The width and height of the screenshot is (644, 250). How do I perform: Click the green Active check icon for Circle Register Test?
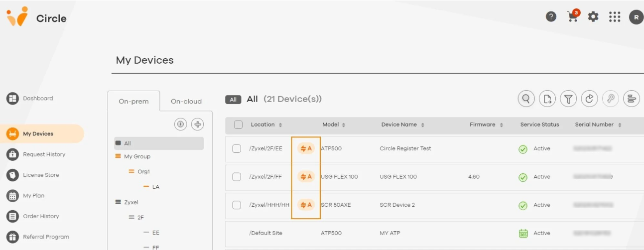click(x=523, y=149)
